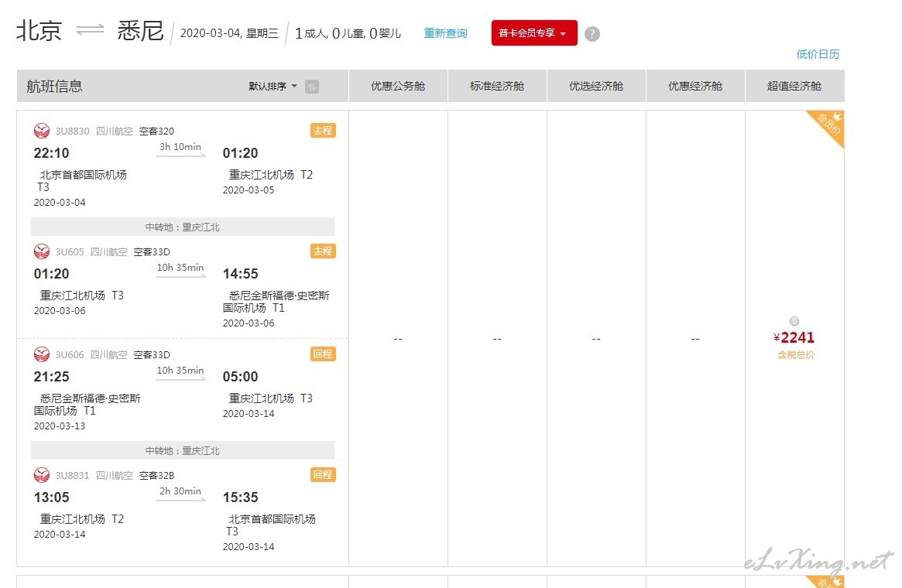Open the 普卡会员专享 dropdown
Image resolution: width=902 pixels, height=588 pixels.
[x=533, y=32]
